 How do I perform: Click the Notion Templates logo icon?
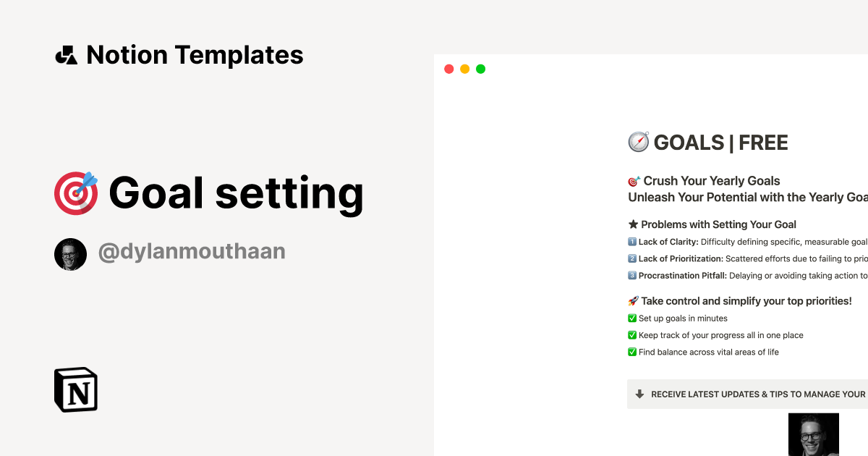point(66,54)
